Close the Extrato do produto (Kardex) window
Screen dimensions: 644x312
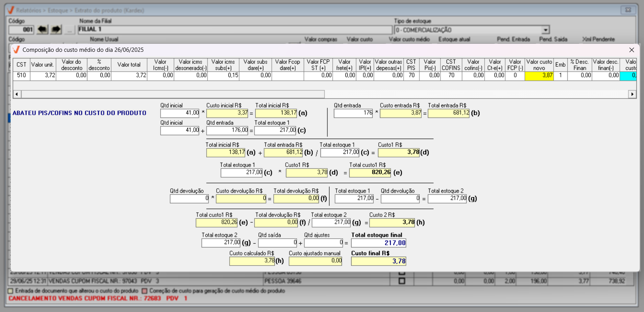628,10
